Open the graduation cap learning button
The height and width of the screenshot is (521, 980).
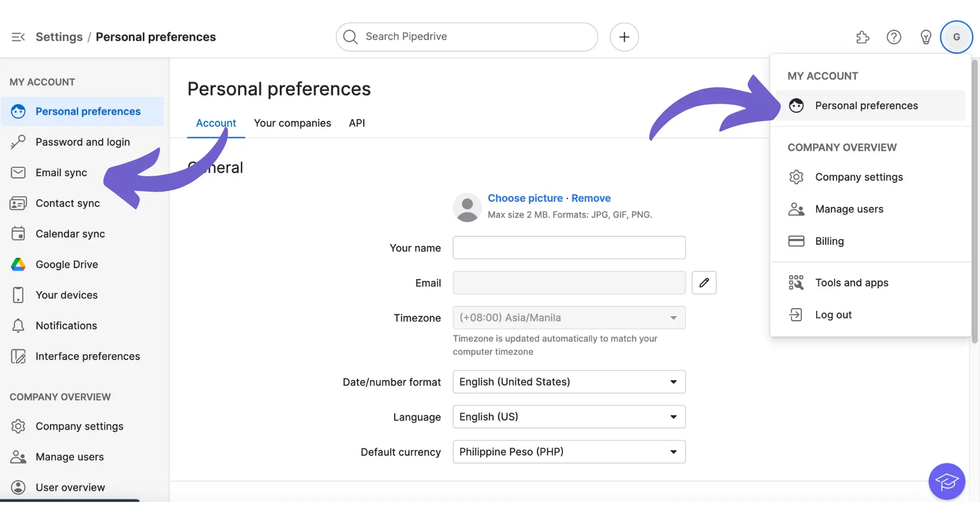pos(947,481)
